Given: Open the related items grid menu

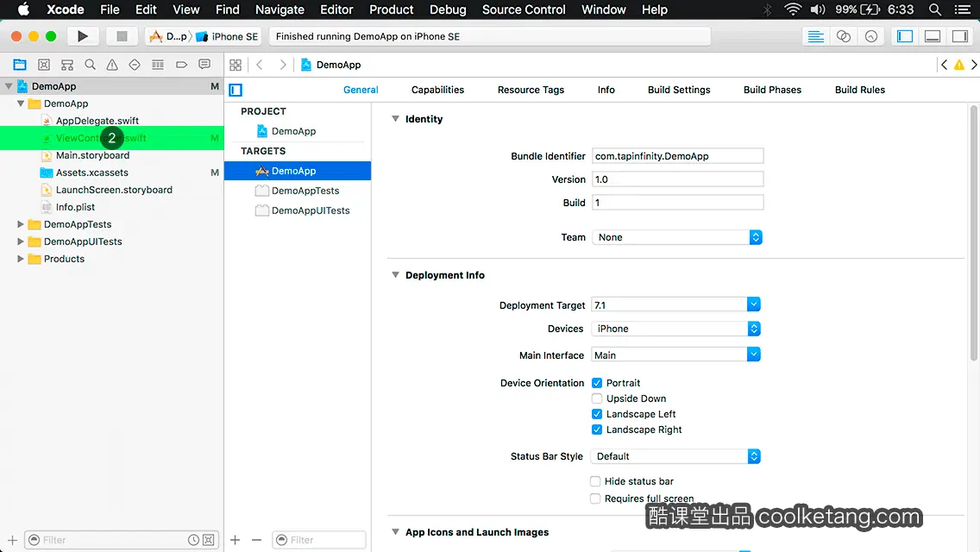Looking at the screenshot, I should point(236,65).
